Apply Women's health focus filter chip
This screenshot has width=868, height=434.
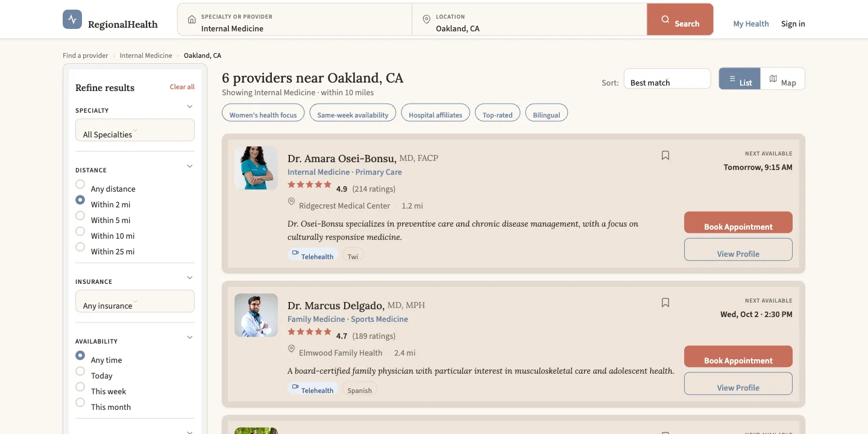(263, 113)
